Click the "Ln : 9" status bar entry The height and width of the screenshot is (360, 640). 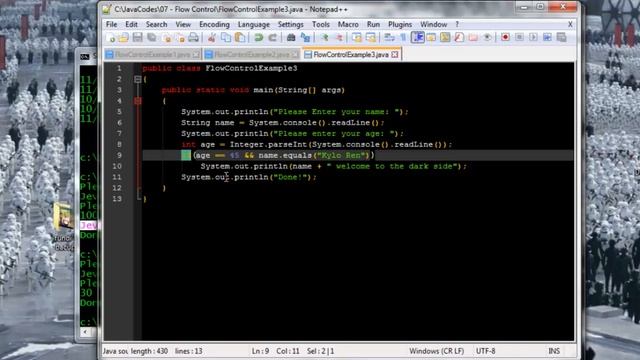point(260,351)
